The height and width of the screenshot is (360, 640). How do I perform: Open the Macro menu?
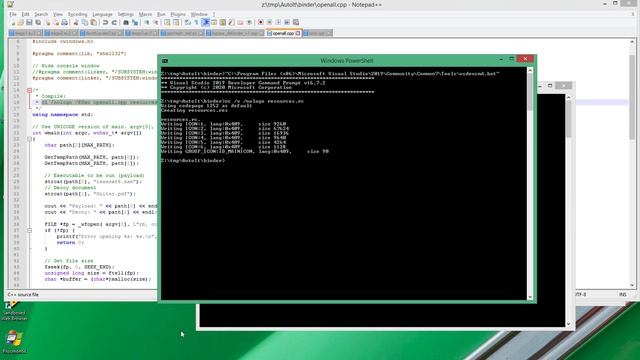(x=145, y=14)
